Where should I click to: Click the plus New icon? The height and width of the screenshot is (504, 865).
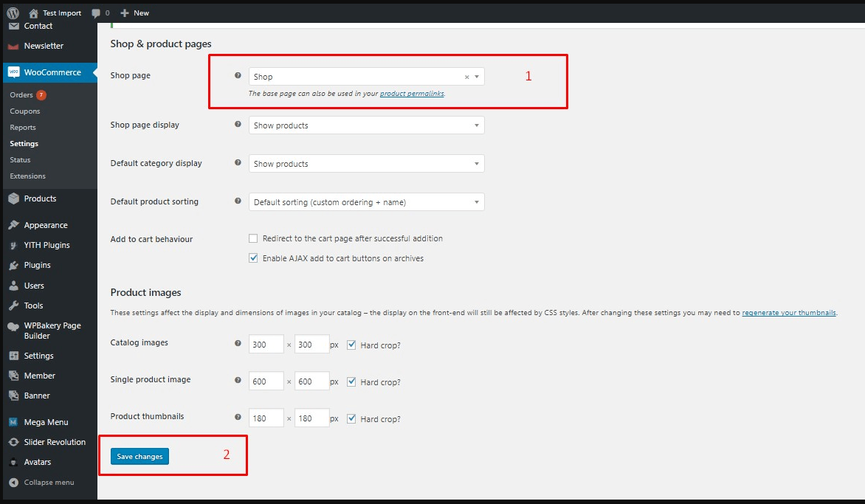coord(125,13)
